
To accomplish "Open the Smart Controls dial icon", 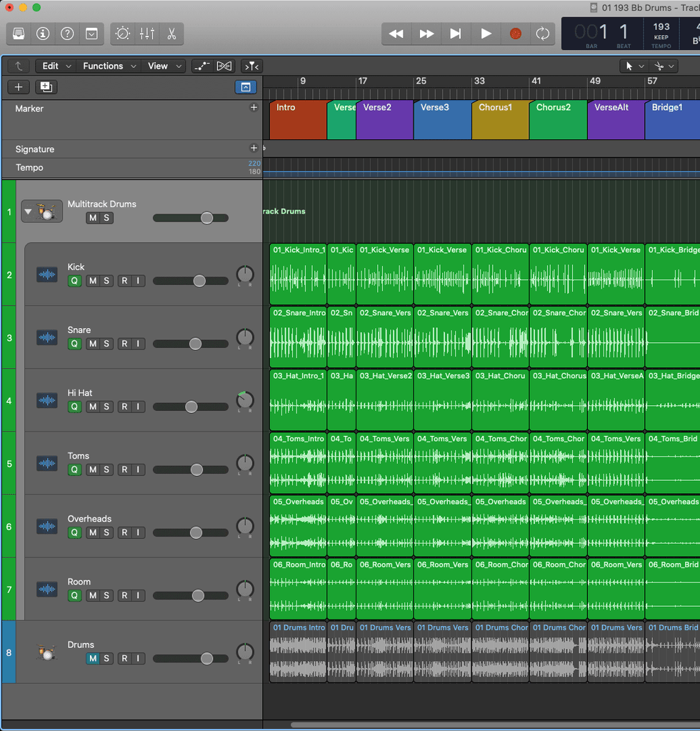I will pos(123,34).
